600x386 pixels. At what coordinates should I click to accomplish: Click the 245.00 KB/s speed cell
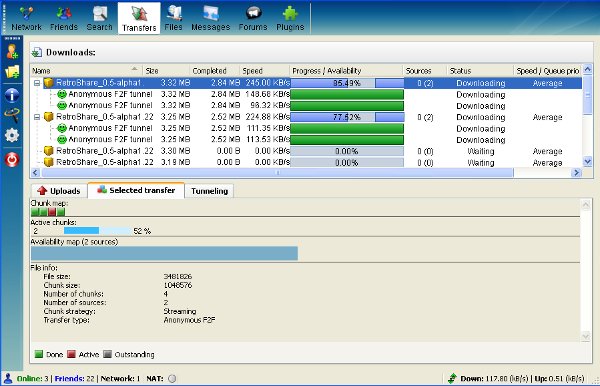coord(267,83)
